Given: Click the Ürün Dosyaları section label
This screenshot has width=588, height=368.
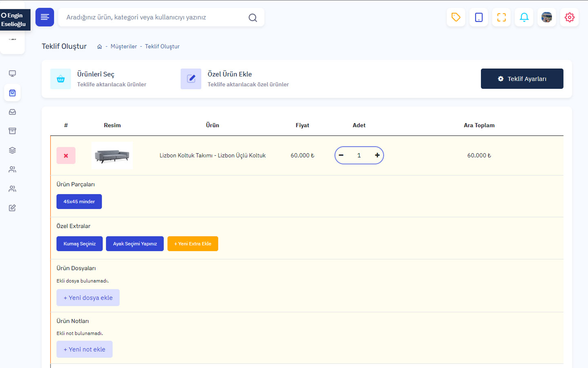Looking at the screenshot, I should pos(76,268).
